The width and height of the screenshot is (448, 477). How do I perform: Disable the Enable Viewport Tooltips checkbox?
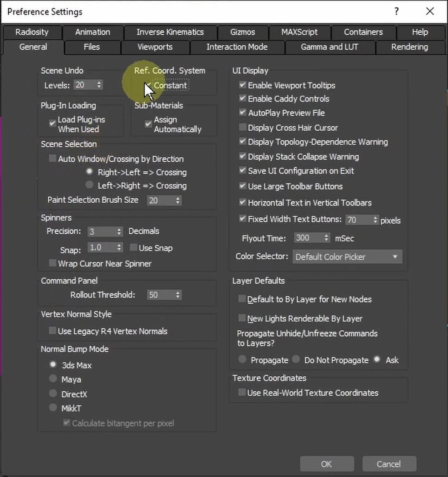pyautogui.click(x=242, y=85)
